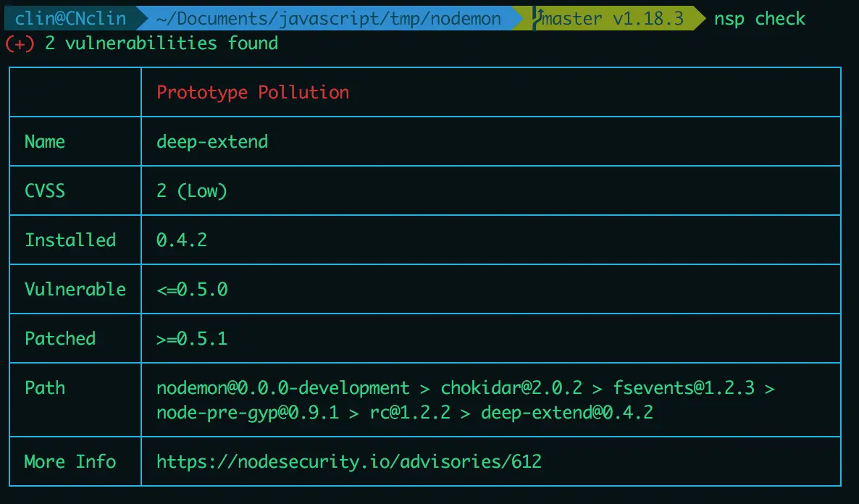This screenshot has width=859, height=504.
Task: Click the 'CVSS' row label
Action: tap(45, 191)
